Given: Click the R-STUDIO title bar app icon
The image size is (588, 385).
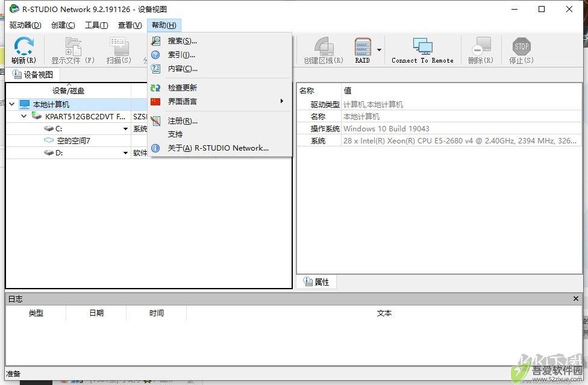Looking at the screenshot, I should click(14, 9).
